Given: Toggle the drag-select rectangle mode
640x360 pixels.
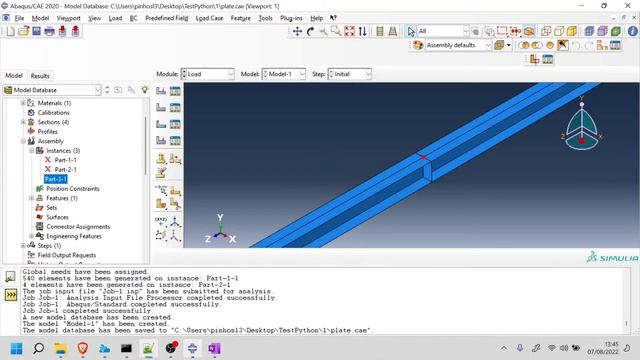Looking at the screenshot, I should (x=502, y=31).
